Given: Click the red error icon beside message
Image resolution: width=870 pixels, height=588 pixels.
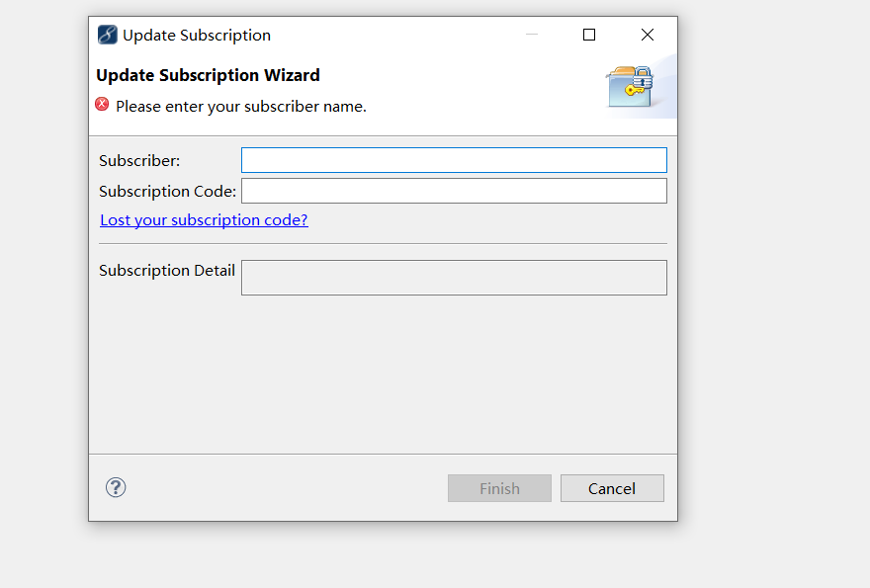Looking at the screenshot, I should click(102, 105).
